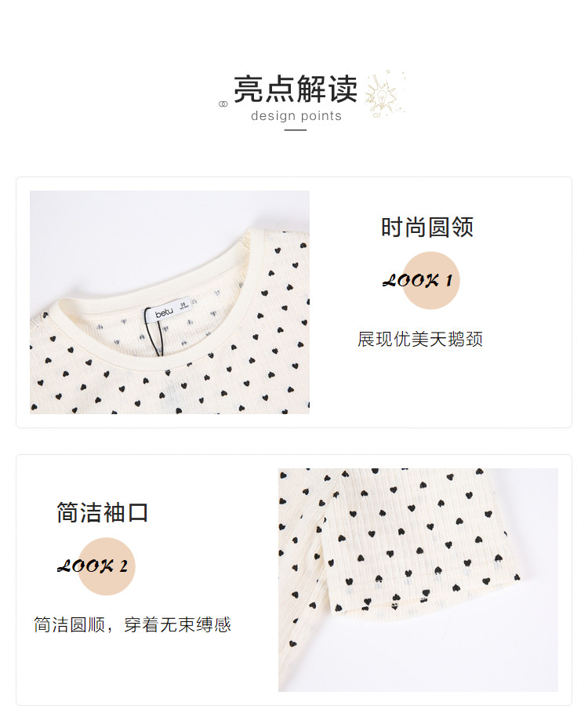Click the size 38 tag beside betu label

point(183,305)
